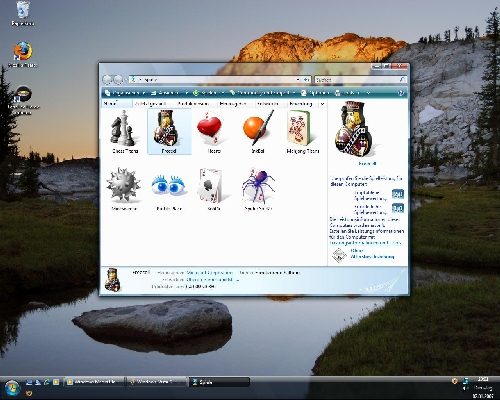The image size is (500, 400).
Task: Expand the column header overflow chevron
Action: tap(322, 104)
